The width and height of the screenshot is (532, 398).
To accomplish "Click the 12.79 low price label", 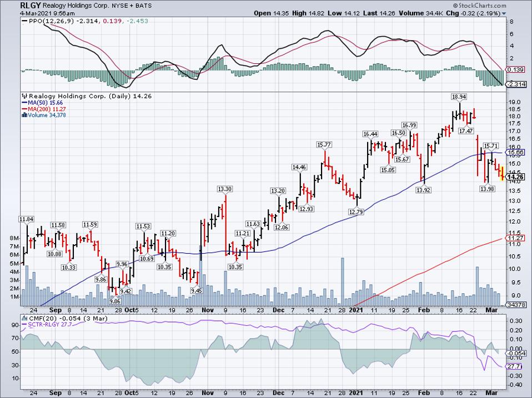I will 356,212.
